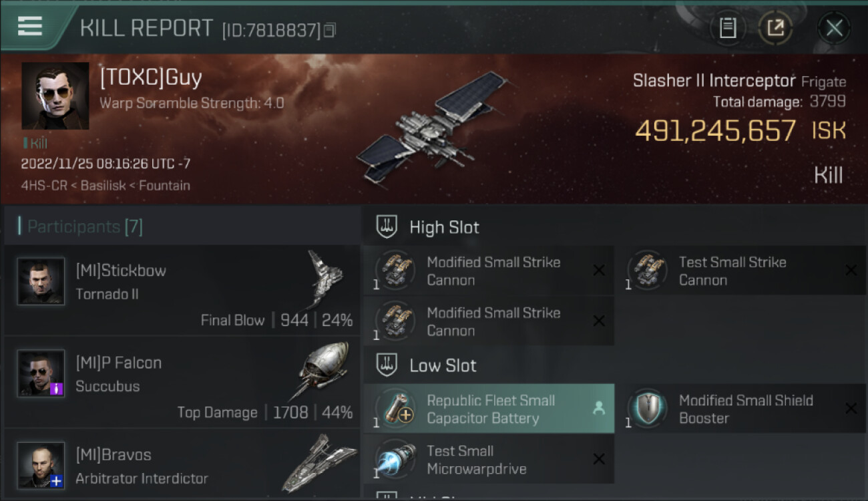
Task: Click the share export icon
Action: 775,28
